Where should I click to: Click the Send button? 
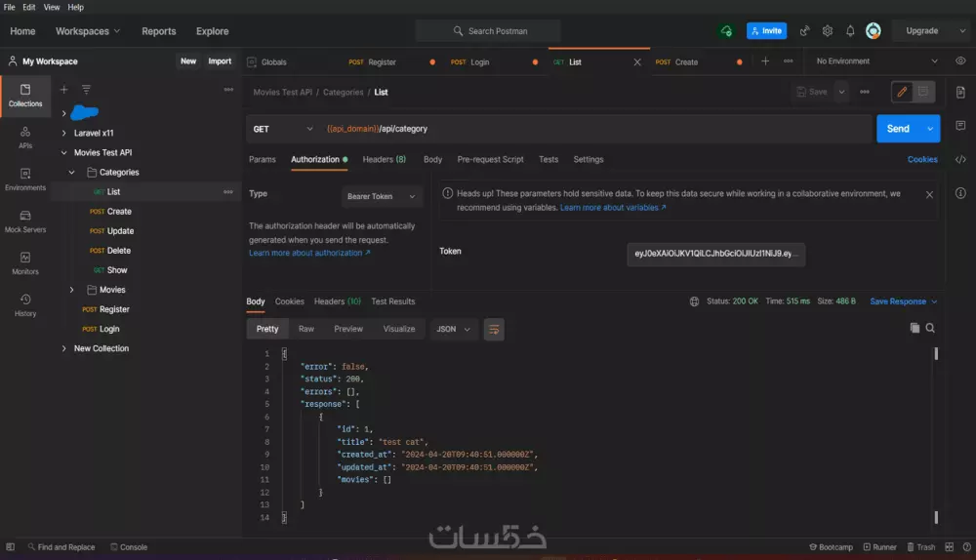(x=898, y=129)
